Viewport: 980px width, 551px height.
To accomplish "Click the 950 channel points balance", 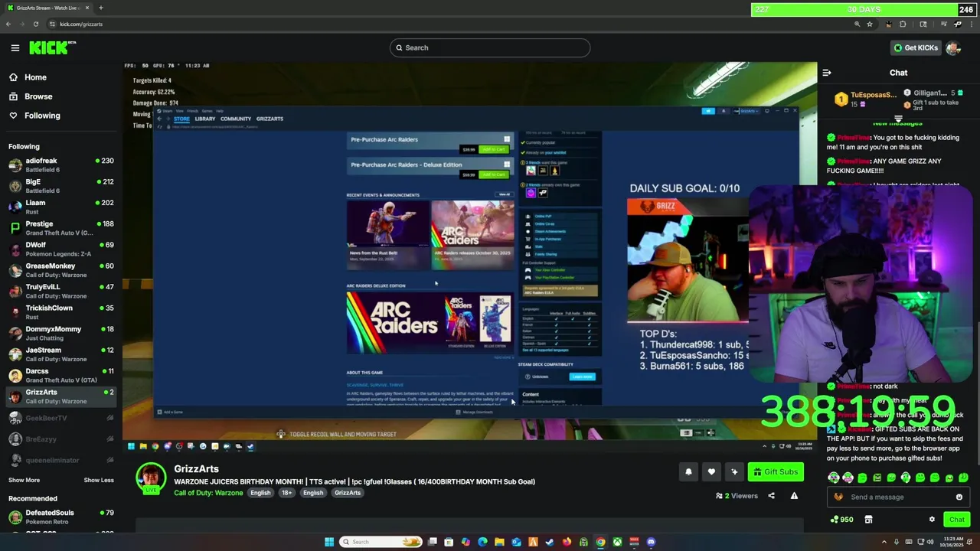I will point(841,520).
